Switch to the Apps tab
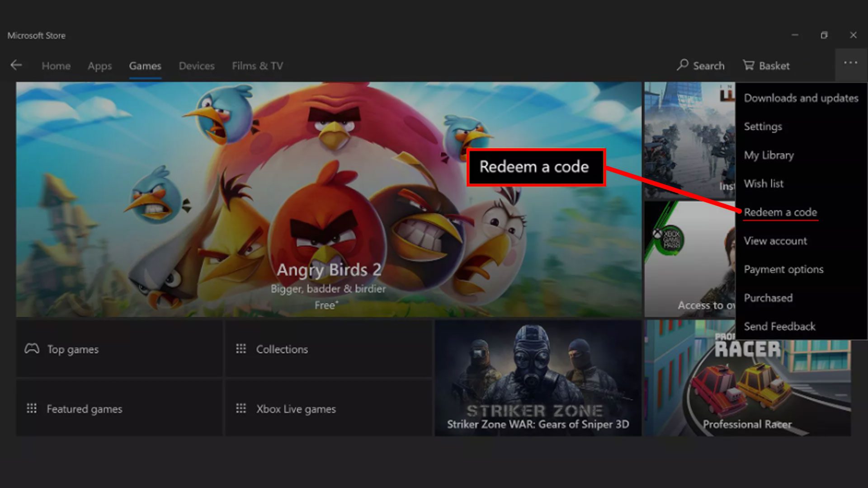This screenshot has height=488, width=868. click(x=99, y=66)
